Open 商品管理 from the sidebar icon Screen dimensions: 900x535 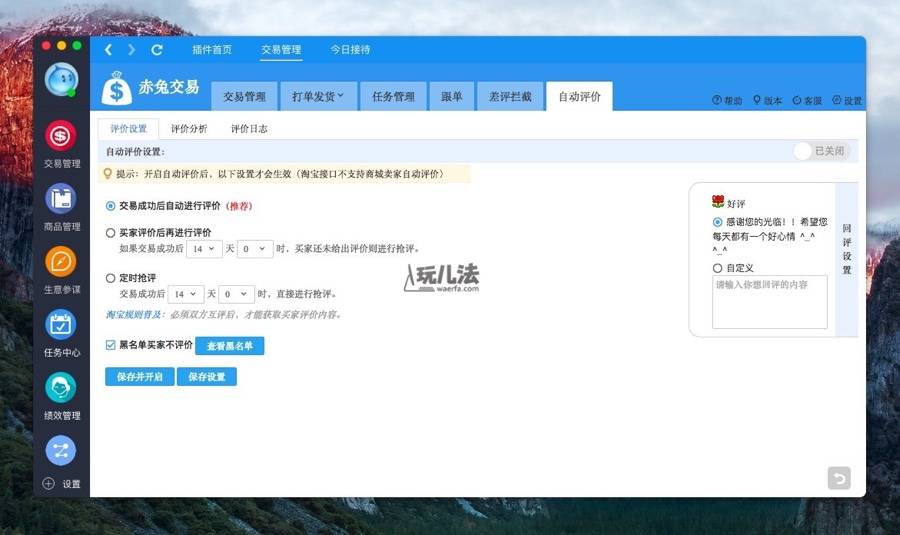[60, 199]
